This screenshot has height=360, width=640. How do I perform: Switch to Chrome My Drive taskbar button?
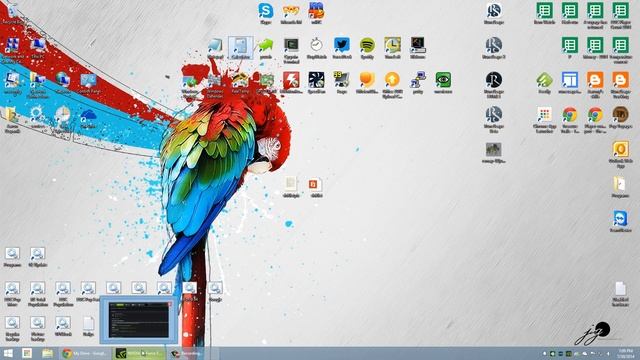(85, 353)
